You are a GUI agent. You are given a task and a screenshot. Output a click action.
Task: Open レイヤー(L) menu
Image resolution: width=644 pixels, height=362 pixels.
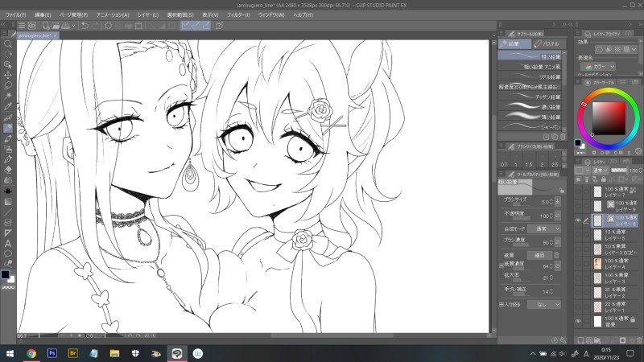[148, 14]
